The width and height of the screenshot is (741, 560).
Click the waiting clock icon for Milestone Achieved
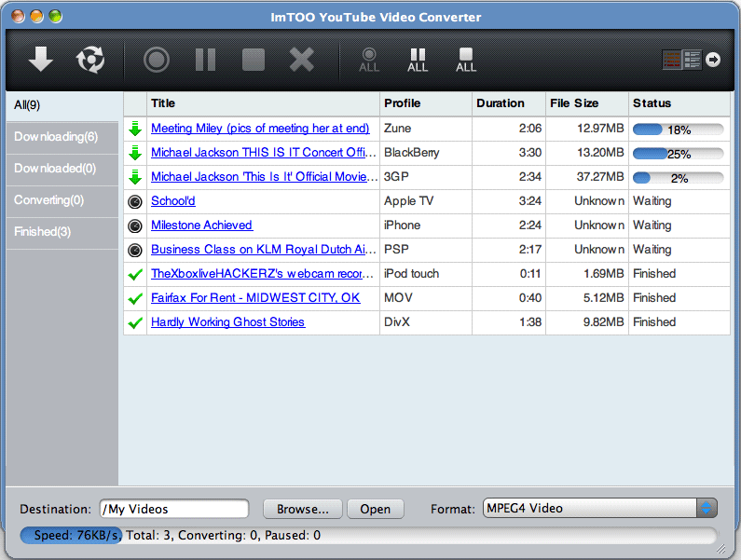tap(135, 225)
